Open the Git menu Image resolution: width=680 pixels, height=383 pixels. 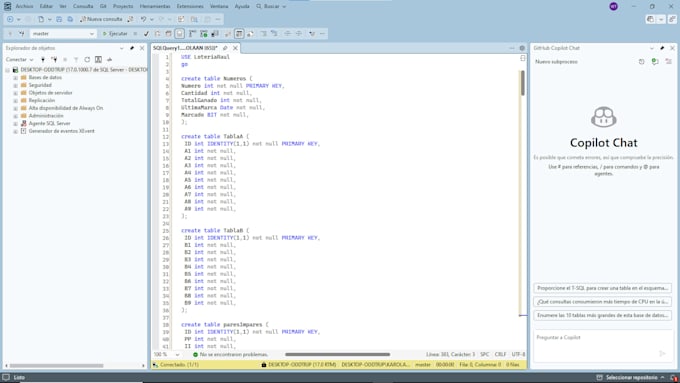103,7
